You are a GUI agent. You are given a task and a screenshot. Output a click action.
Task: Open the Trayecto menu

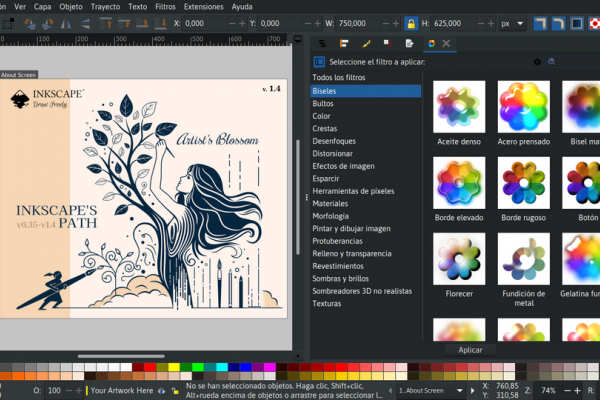pyautogui.click(x=105, y=7)
